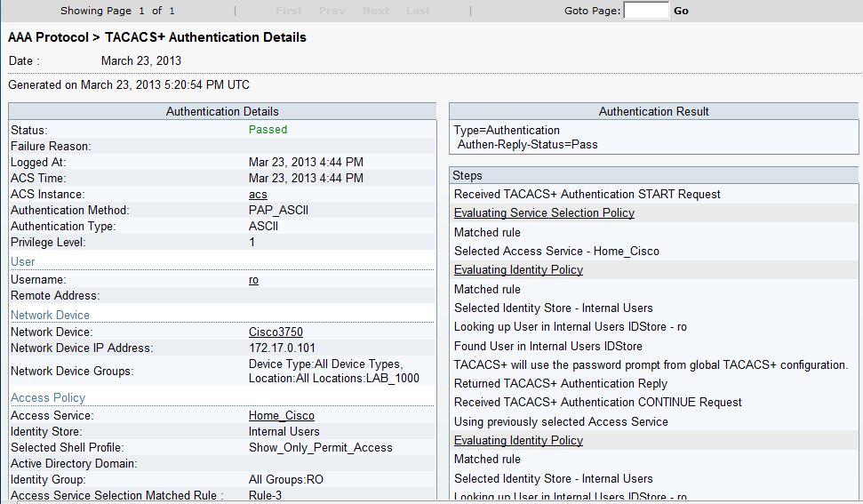
Task: Click the Prev page link
Action: [332, 11]
